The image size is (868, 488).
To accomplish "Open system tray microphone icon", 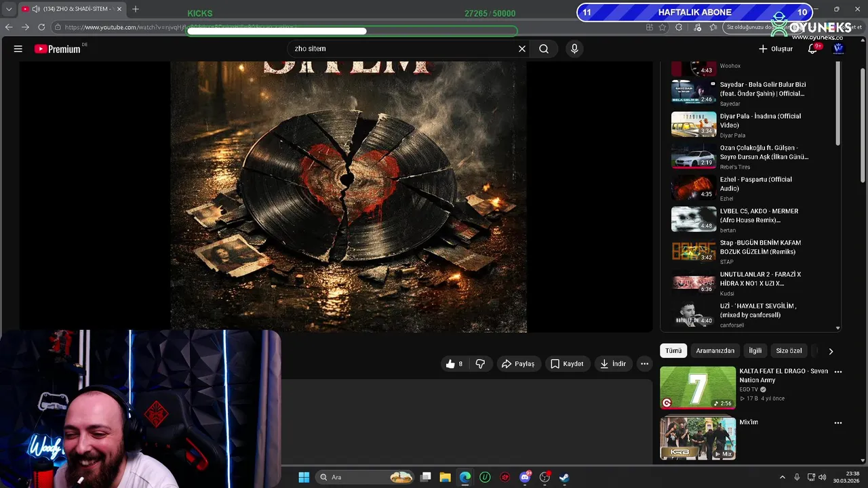I will pyautogui.click(x=797, y=477).
